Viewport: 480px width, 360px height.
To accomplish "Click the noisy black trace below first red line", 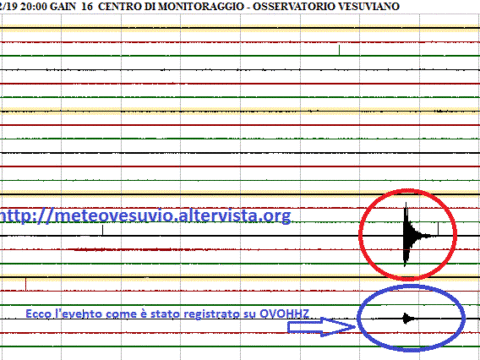I will tap(240, 70).
